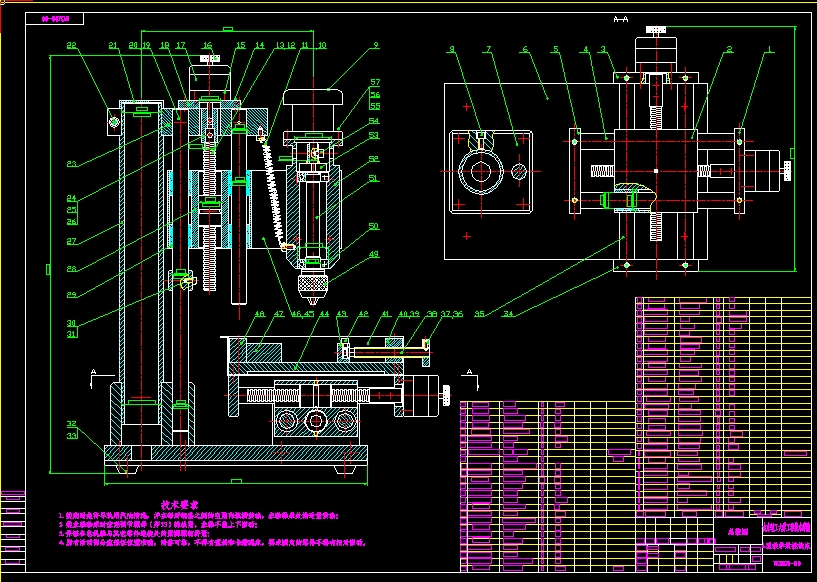Screen dimensions: 817x582
Task: Click the callout number 27
Action: tap(71, 241)
